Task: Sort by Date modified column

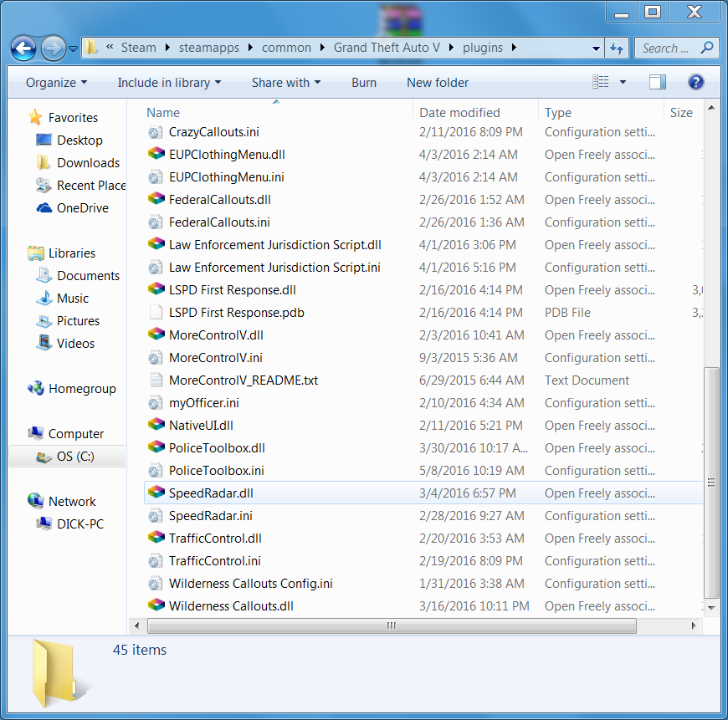Action: click(x=459, y=113)
